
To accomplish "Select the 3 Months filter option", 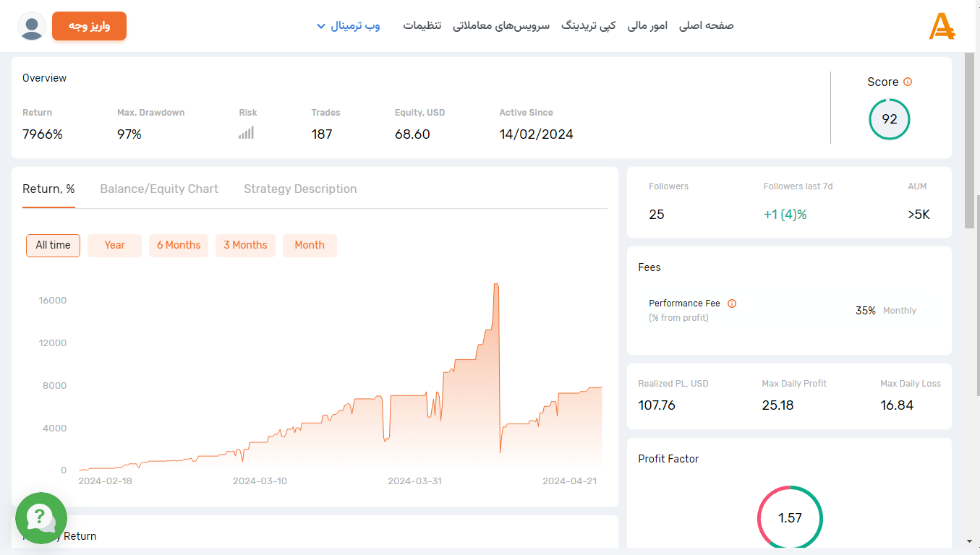I will (245, 245).
